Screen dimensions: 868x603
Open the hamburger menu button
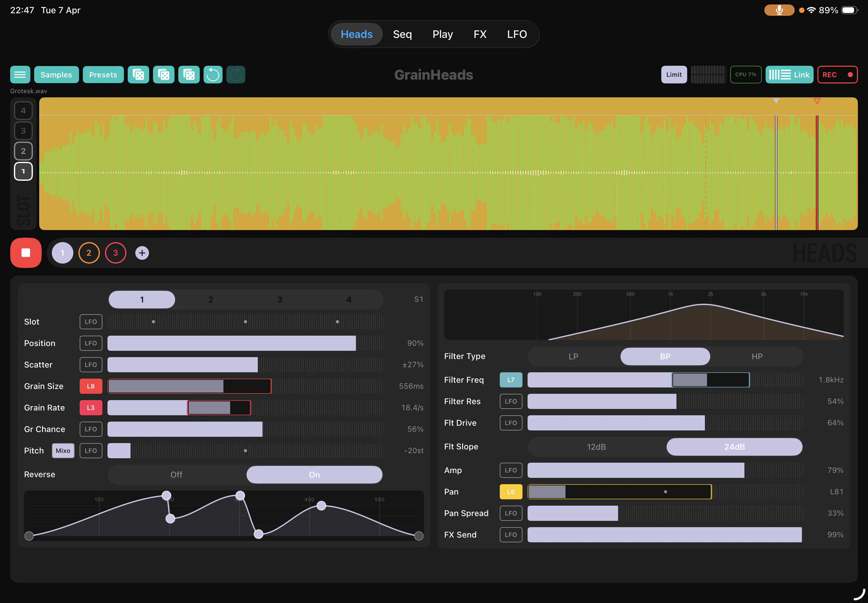coord(20,75)
